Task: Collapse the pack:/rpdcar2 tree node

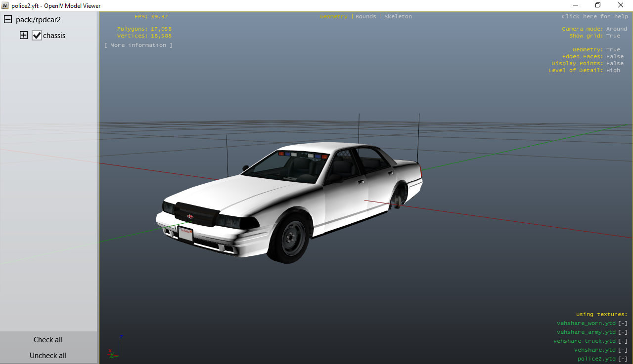Action: coord(8,20)
